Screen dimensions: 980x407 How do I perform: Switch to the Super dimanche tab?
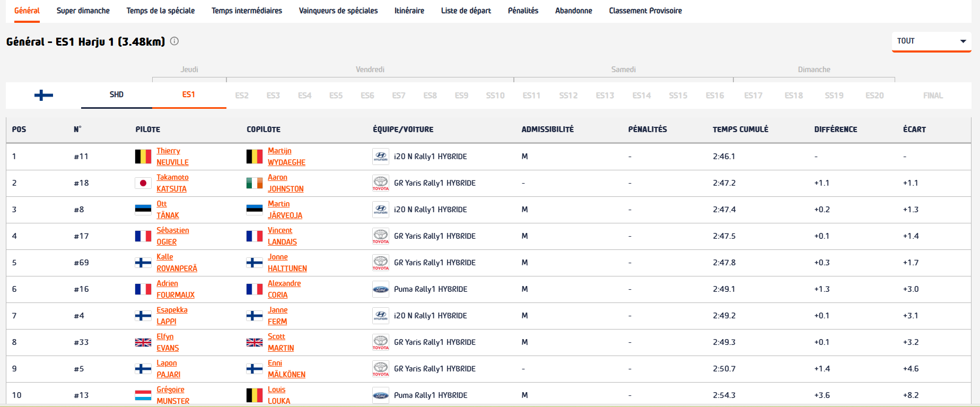point(83,11)
